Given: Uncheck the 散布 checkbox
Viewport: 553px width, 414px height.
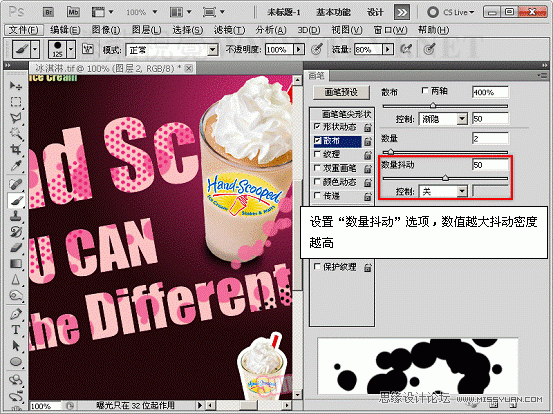Looking at the screenshot, I should 317,140.
